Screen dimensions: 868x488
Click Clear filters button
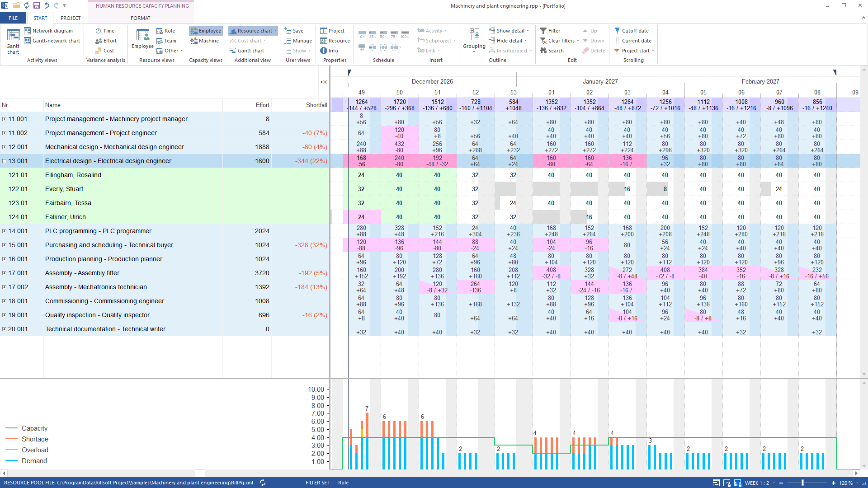560,41
